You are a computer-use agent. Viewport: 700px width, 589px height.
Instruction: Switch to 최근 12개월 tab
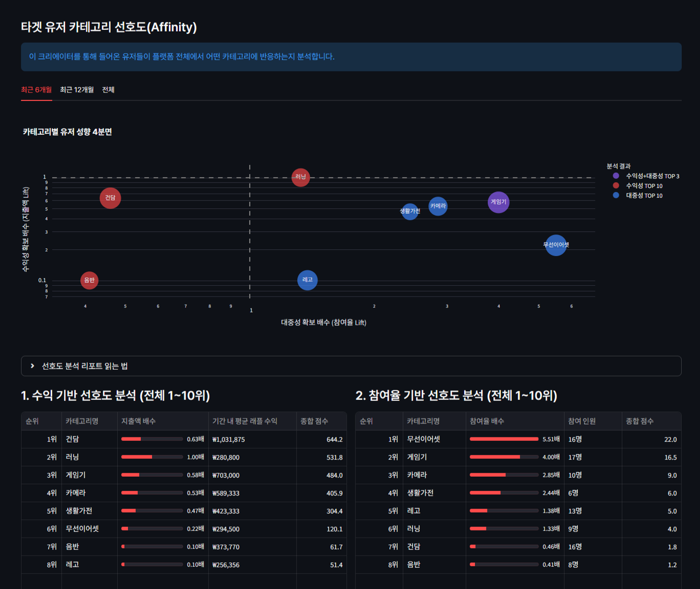coord(77,90)
